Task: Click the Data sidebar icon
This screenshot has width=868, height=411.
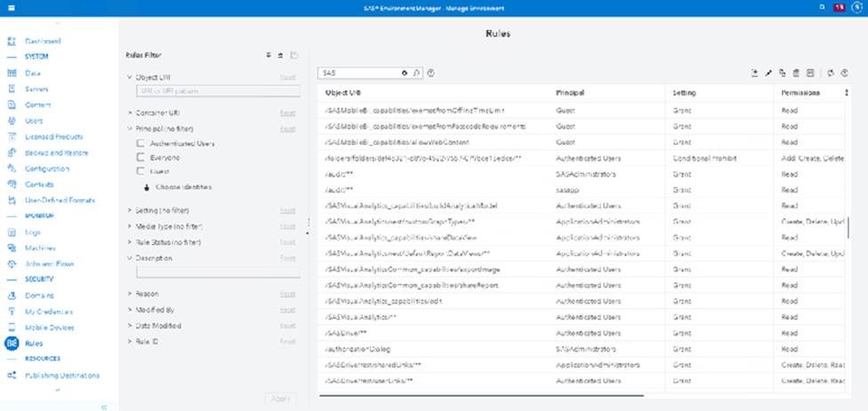Action: pyautogui.click(x=12, y=73)
